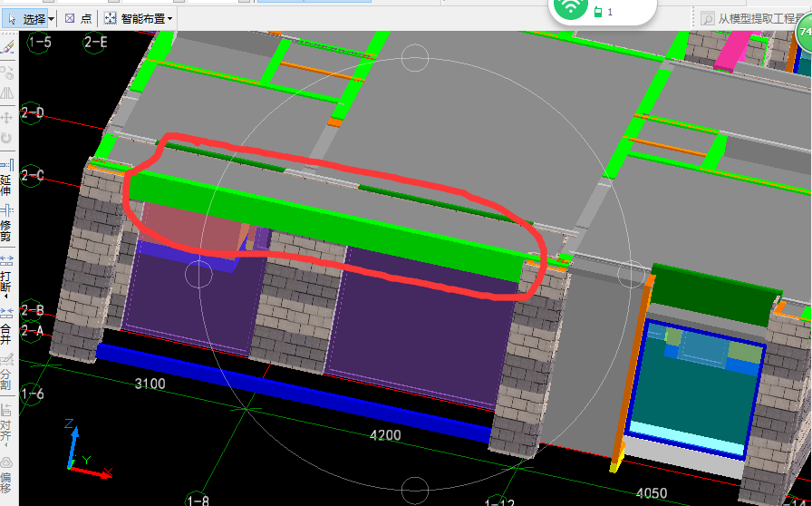The width and height of the screenshot is (812, 506).
Task: Click the green 74 floating ball
Action: pyautogui.click(x=805, y=32)
